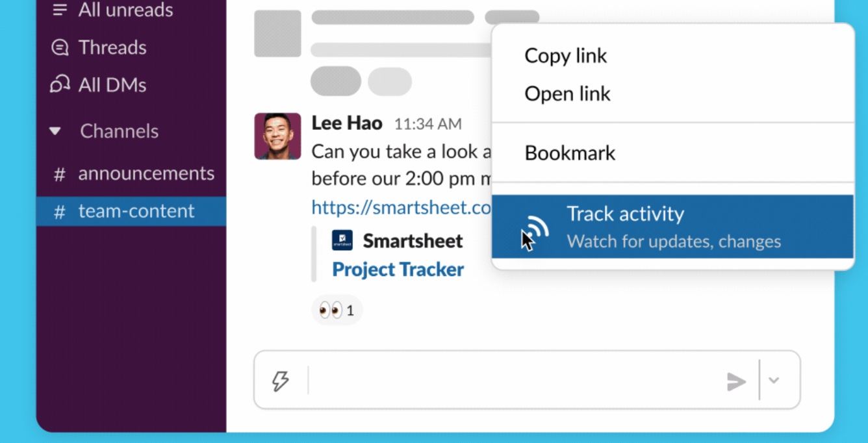This screenshot has width=868, height=443.
Task: Click the All DMs icon
Action: click(60, 84)
